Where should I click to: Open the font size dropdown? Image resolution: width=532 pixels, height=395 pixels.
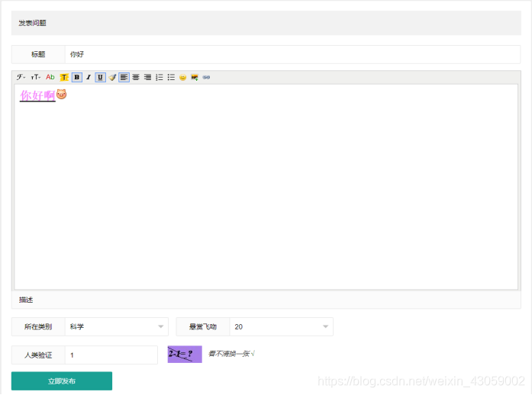(35, 77)
